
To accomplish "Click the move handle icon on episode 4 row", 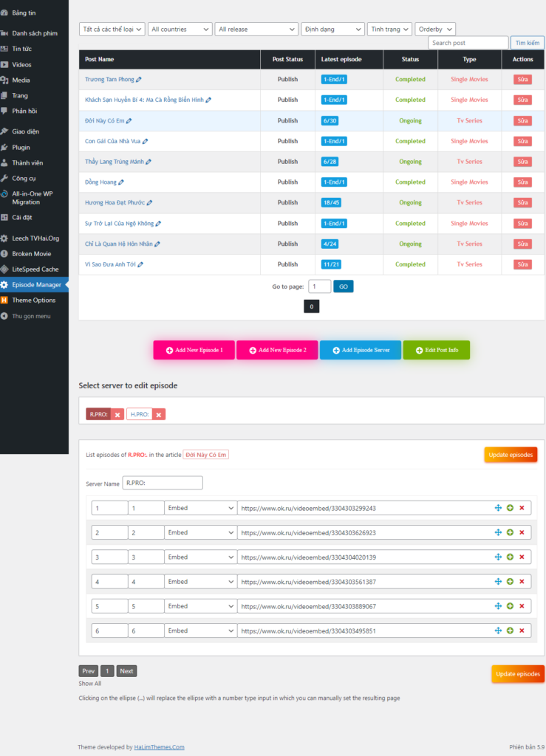I will tap(498, 582).
